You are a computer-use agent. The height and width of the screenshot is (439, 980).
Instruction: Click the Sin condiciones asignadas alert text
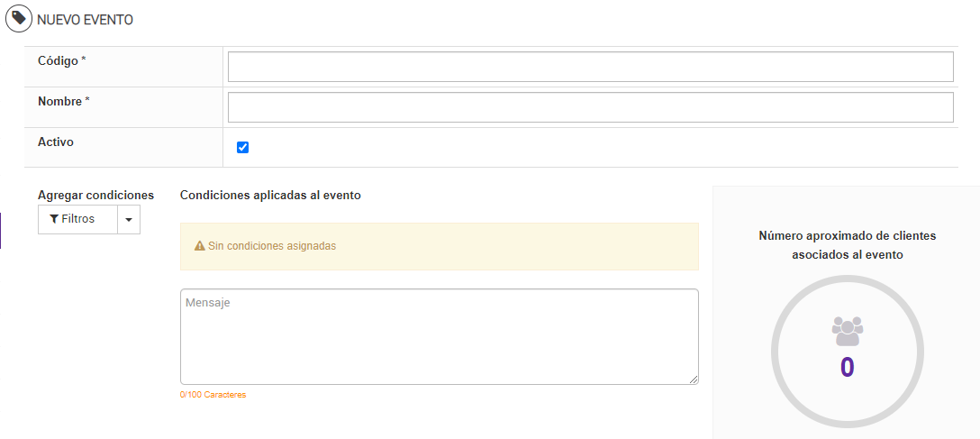pyautogui.click(x=271, y=245)
